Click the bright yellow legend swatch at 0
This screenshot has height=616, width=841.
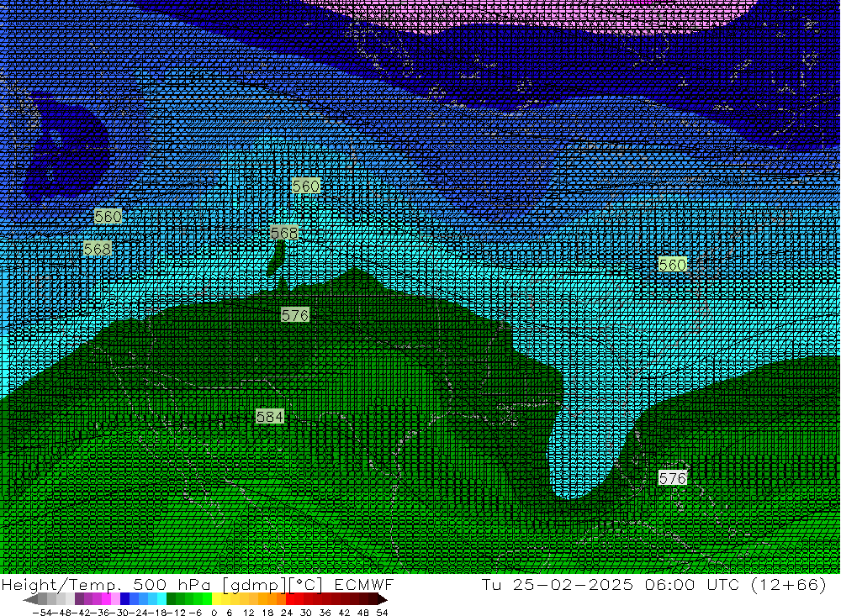217,599
